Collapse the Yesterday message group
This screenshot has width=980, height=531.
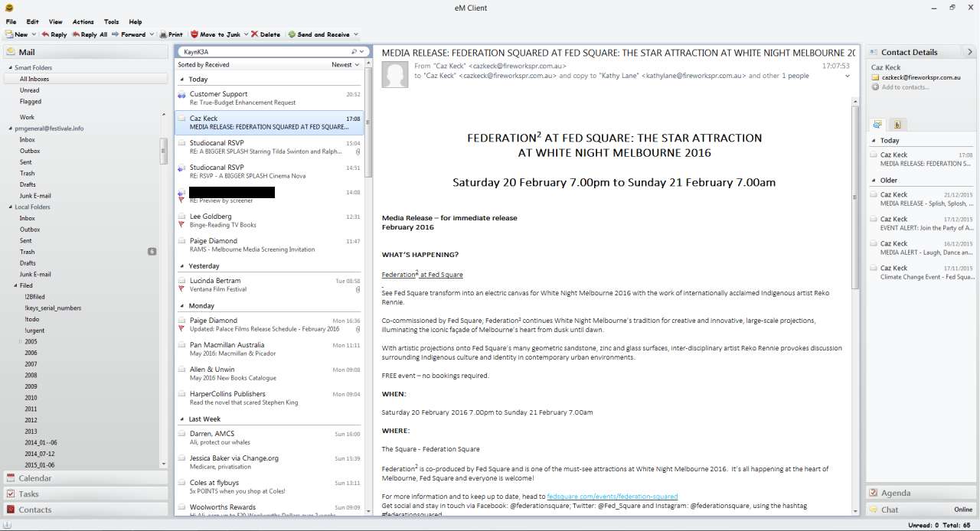pyautogui.click(x=181, y=266)
